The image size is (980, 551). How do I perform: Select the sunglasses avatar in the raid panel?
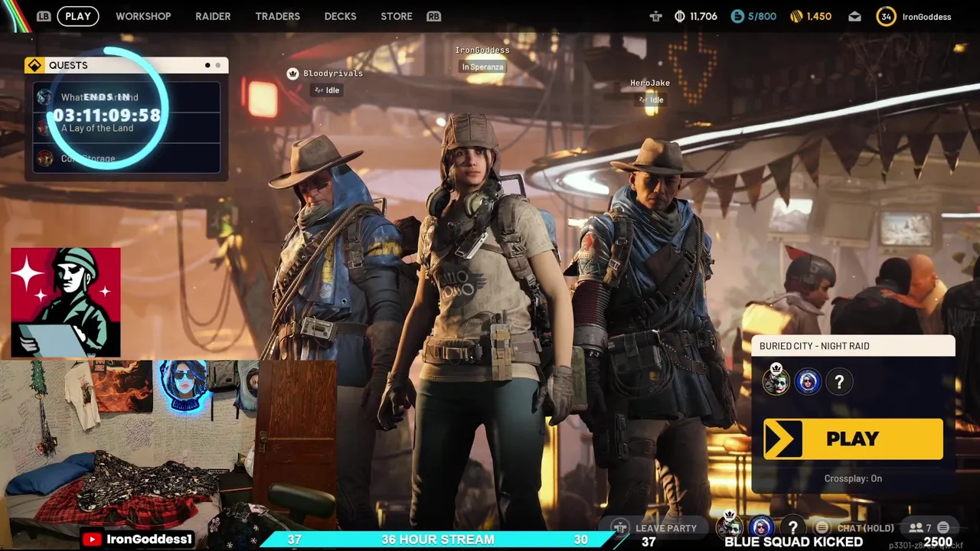[x=808, y=381]
